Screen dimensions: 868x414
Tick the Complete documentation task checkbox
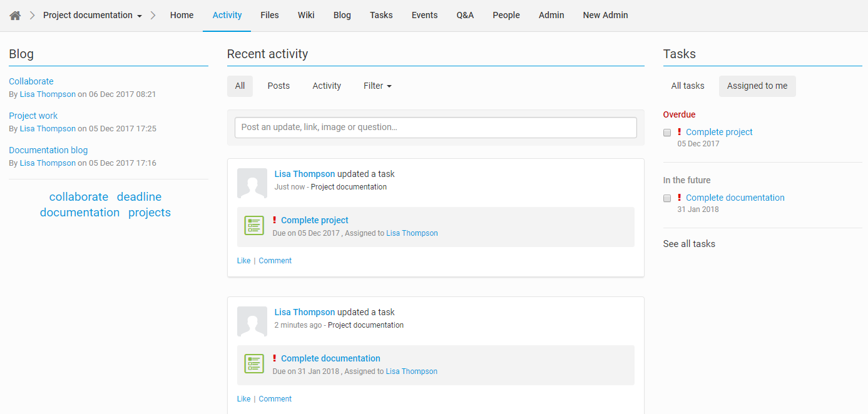[x=667, y=198]
